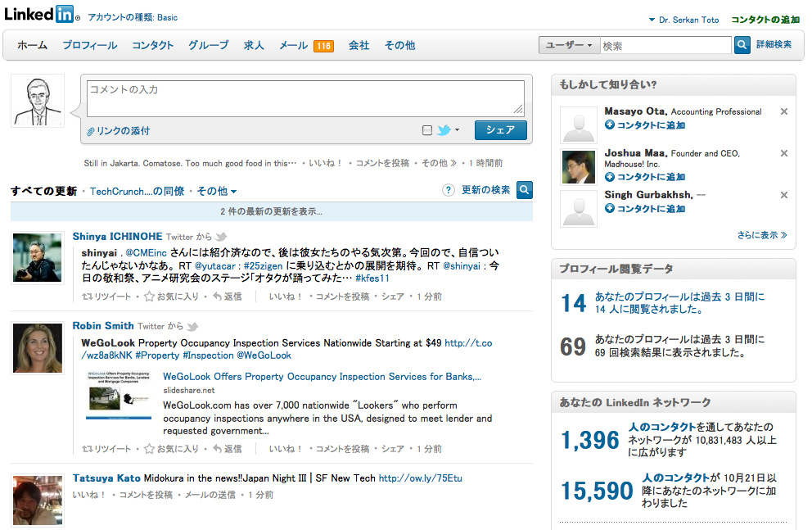Image resolution: width=812 pixels, height=530 pixels.
Task: Open the ユーザー search type dropdown
Action: [569, 45]
